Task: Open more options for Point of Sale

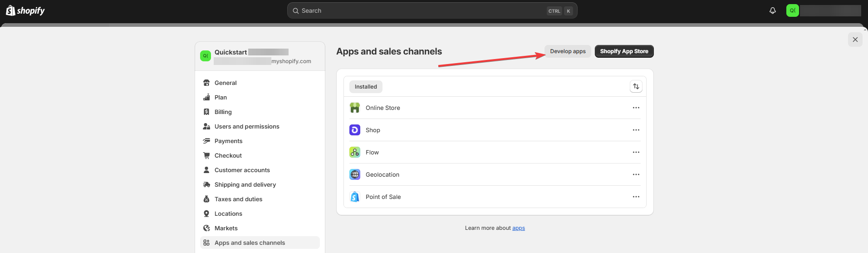Action: tap(636, 197)
